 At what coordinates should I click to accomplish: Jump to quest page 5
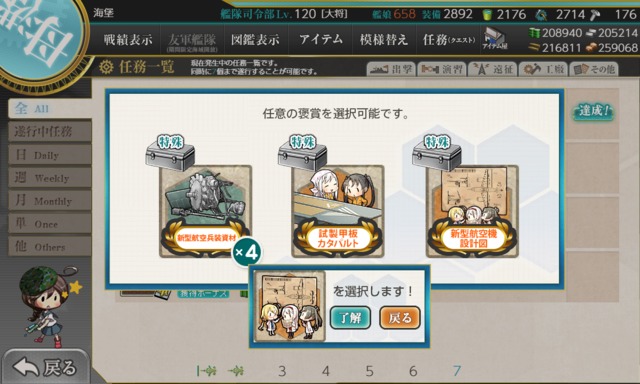(369, 371)
